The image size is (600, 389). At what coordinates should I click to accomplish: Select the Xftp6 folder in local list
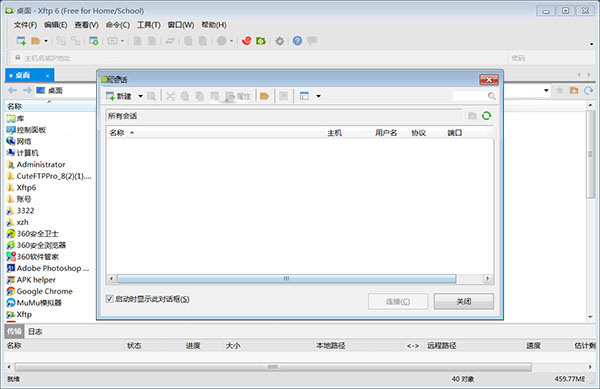21,187
